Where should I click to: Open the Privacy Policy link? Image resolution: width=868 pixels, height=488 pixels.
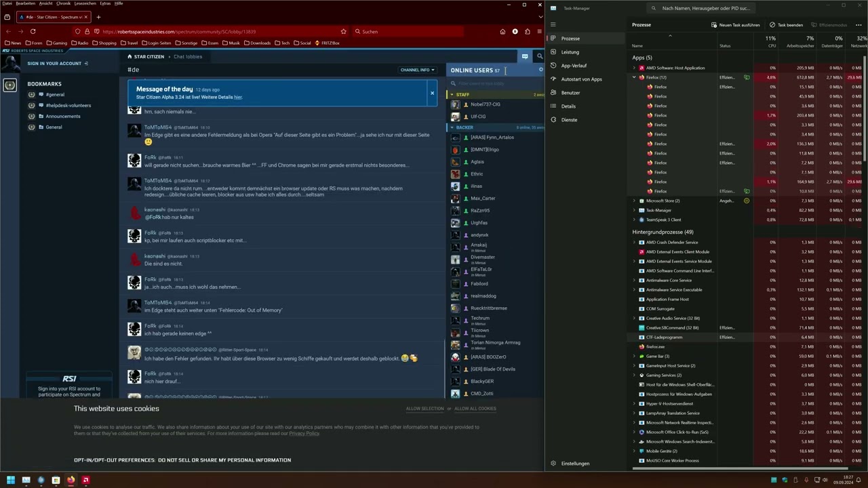(304, 433)
